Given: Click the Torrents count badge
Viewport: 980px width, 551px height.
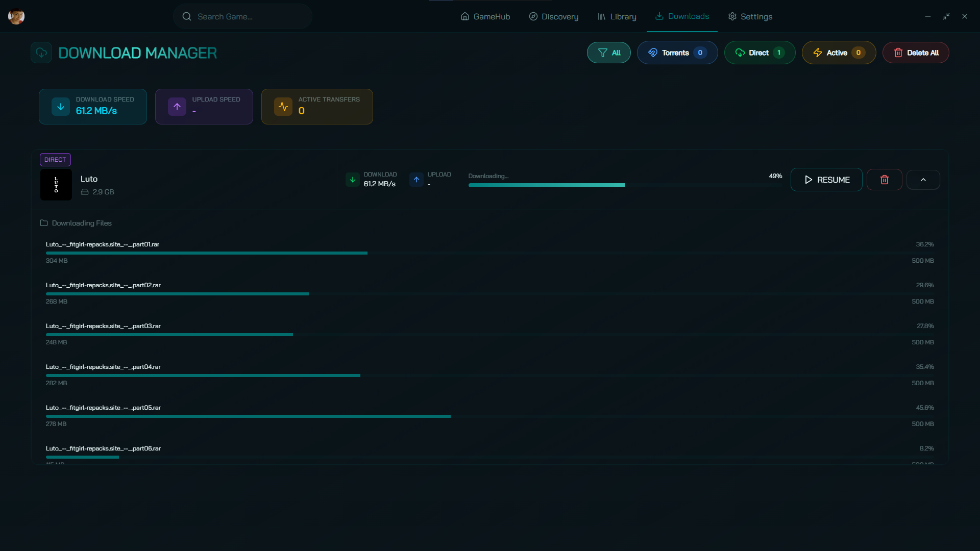Looking at the screenshot, I should coord(700,53).
